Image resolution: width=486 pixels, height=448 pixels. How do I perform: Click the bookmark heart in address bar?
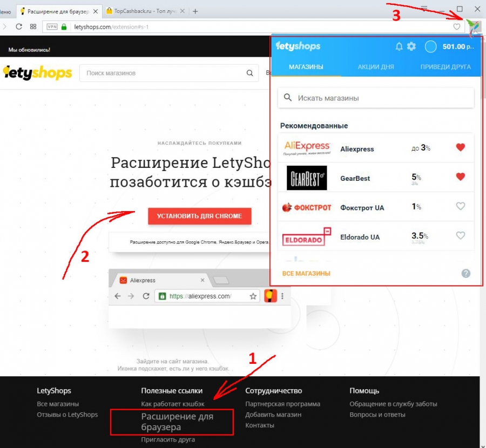[457, 26]
